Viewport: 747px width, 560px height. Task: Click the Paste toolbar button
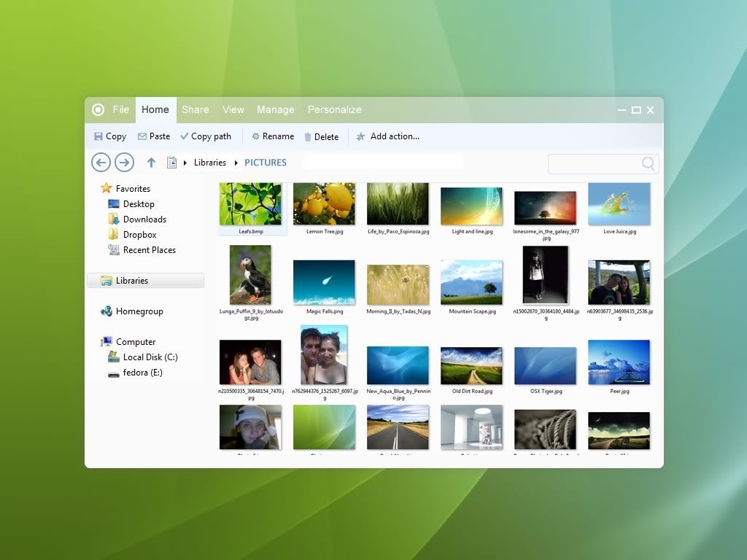pyautogui.click(x=154, y=136)
